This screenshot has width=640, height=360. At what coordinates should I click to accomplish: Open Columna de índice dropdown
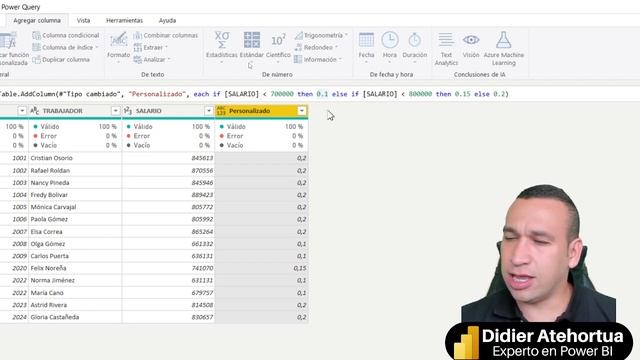pos(66,47)
